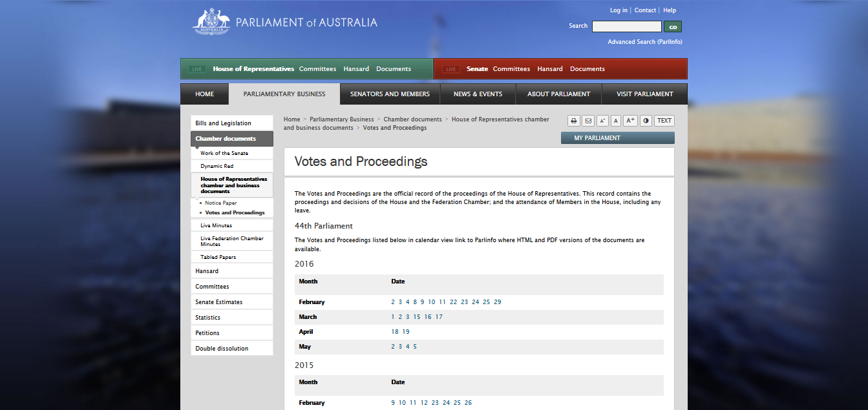
Task: Click the Log in link
Action: pyautogui.click(x=619, y=10)
